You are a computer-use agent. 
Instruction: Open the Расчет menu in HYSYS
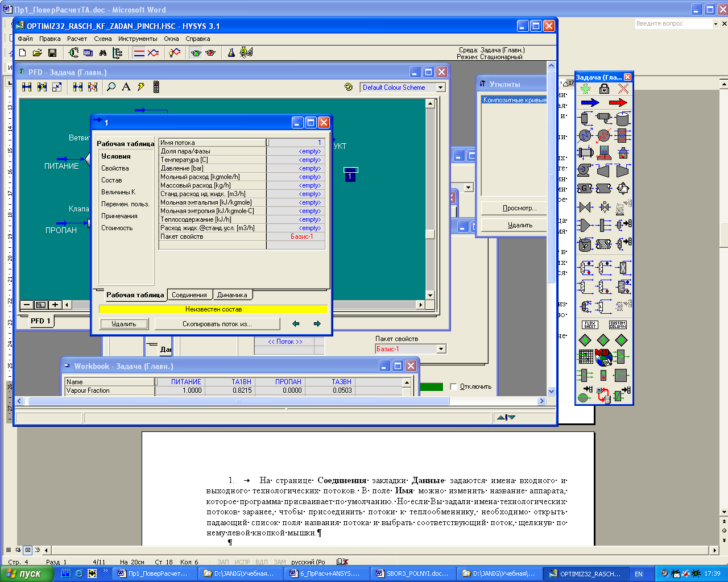(77, 39)
